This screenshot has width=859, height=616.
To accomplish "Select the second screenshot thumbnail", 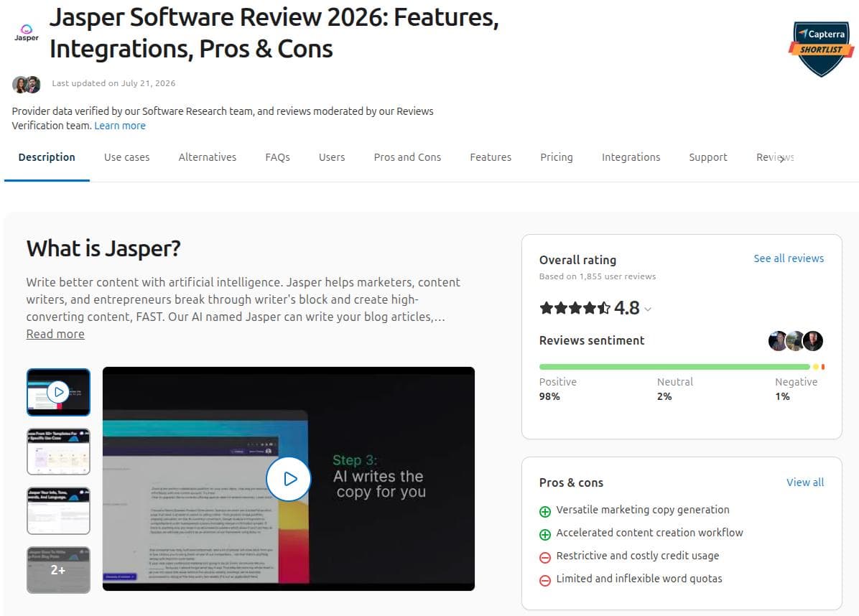I will [59, 451].
